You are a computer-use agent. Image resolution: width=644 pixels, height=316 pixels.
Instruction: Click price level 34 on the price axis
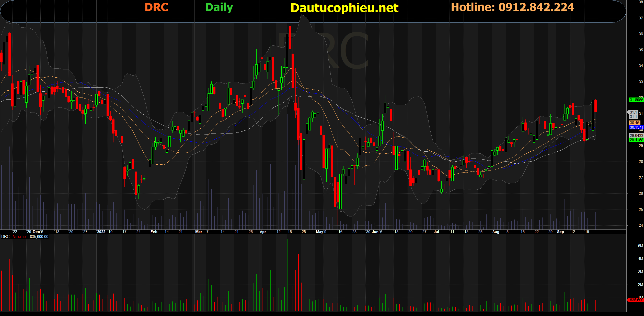[641, 66]
